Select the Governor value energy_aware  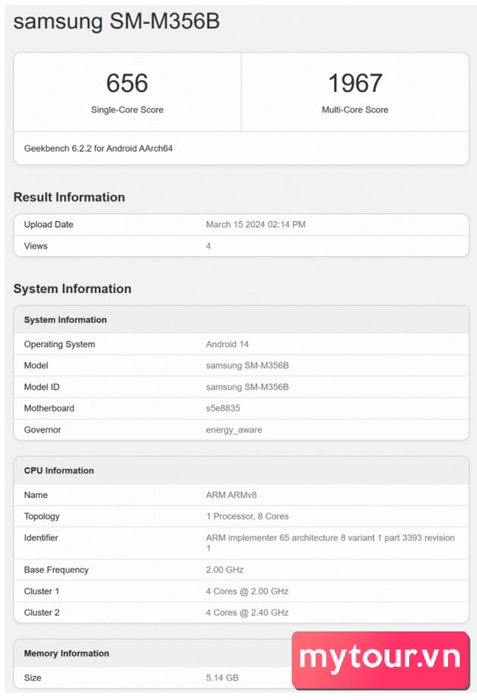point(234,430)
